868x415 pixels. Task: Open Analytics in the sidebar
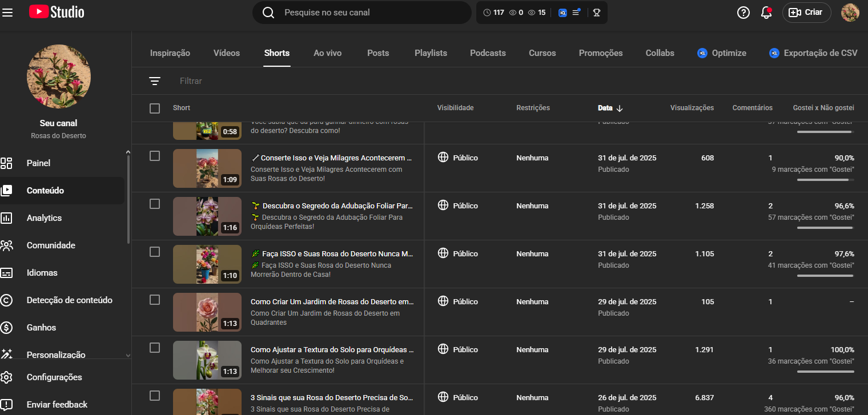44,218
